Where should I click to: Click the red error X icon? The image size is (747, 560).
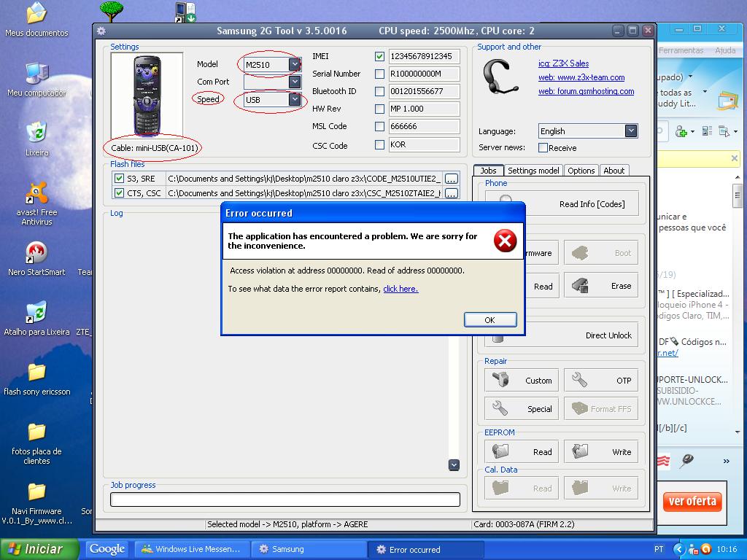(505, 241)
